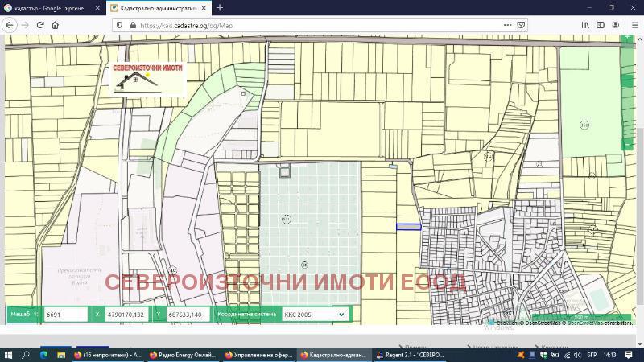Viewport: 644px width, 362px height.
Task: Go to the browser home page
Action: 56,25
